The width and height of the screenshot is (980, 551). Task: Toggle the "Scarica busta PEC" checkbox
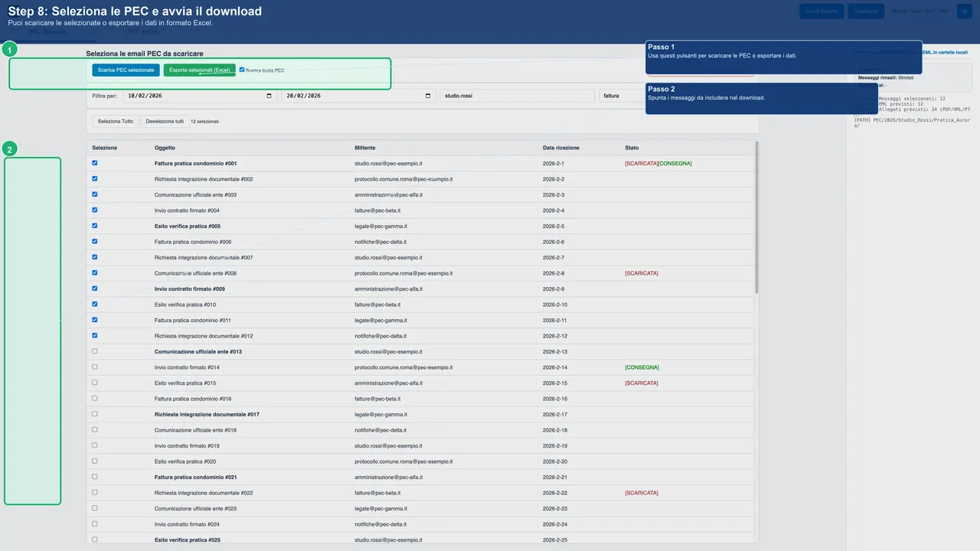(x=242, y=69)
